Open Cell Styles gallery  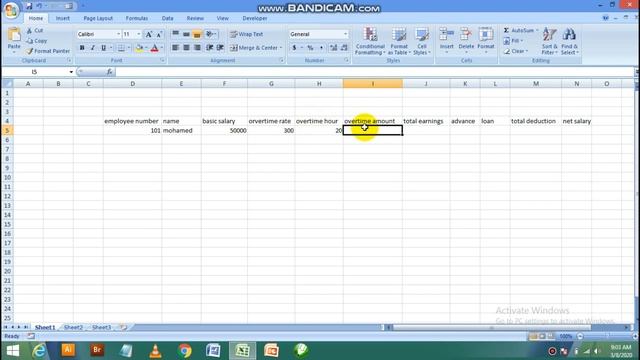pos(422,41)
